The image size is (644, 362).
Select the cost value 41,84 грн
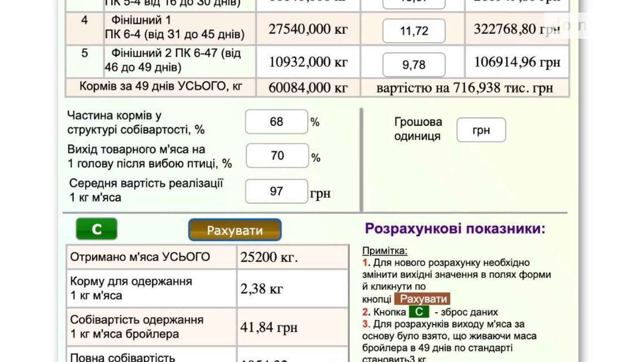(269, 327)
